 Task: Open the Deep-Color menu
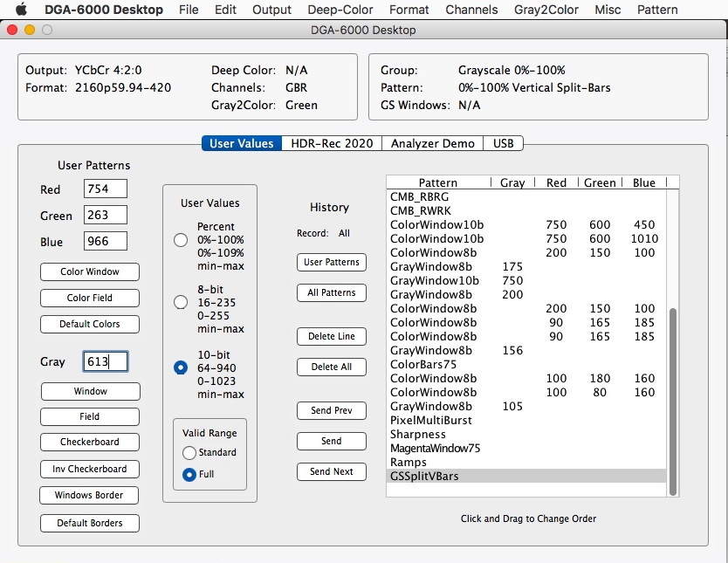[340, 10]
